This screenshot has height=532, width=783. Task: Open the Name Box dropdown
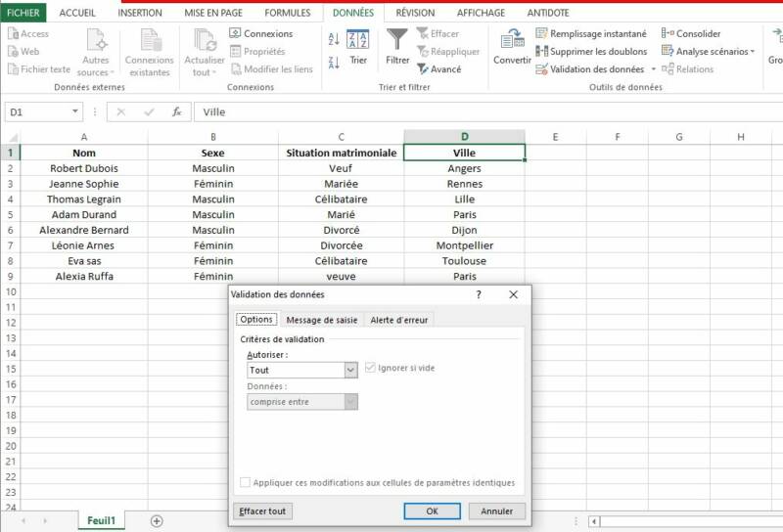tap(75, 111)
